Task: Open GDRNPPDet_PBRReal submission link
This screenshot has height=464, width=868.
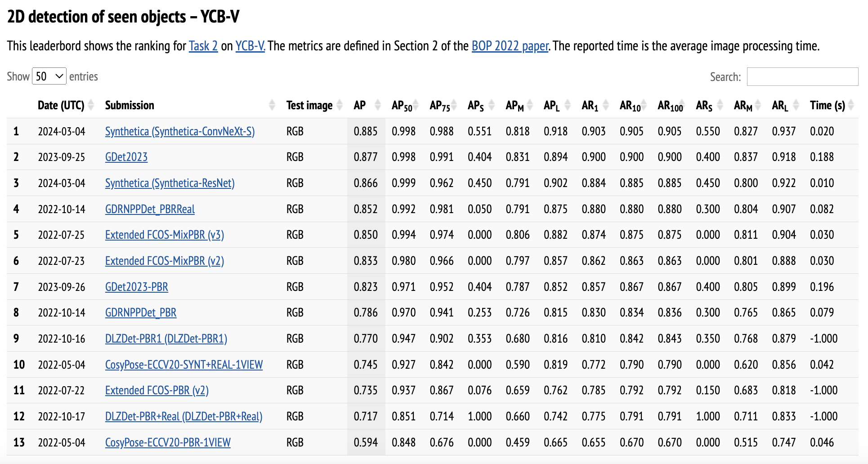Action: pos(150,209)
